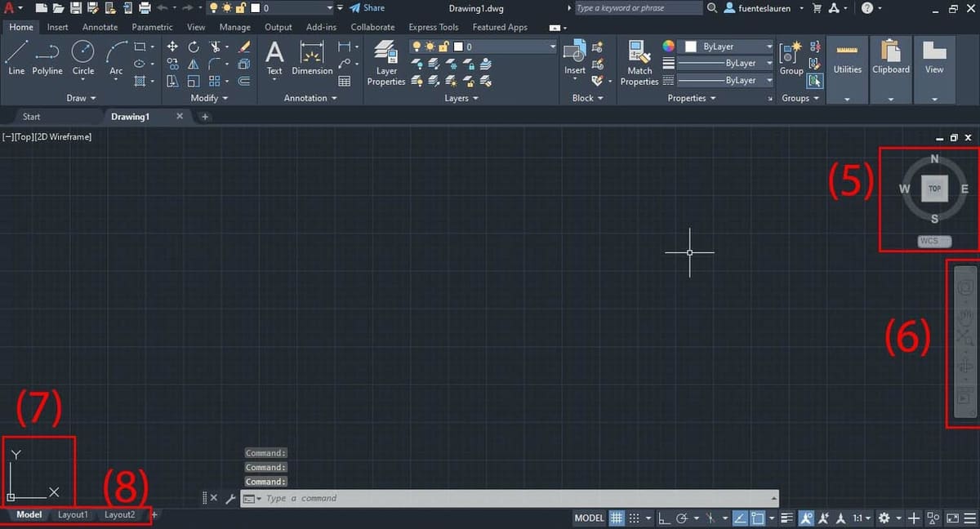Click the keyword search input field
This screenshot has width=980, height=529.
click(x=638, y=8)
